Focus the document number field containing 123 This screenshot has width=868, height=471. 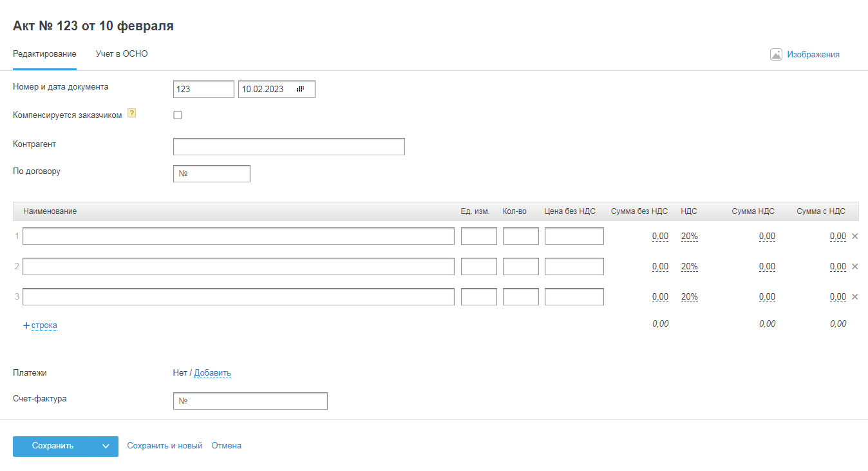[x=203, y=90]
